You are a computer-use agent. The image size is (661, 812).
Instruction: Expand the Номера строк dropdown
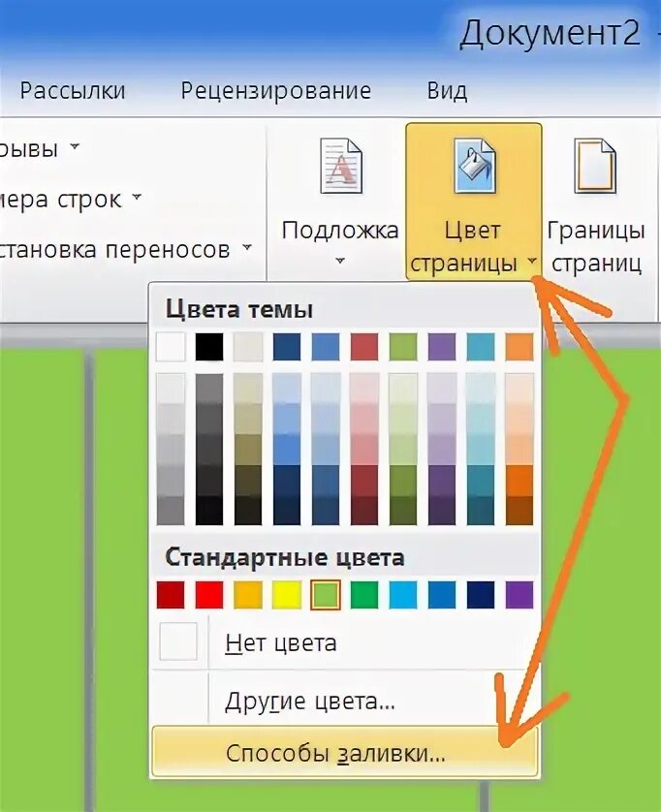[137, 197]
